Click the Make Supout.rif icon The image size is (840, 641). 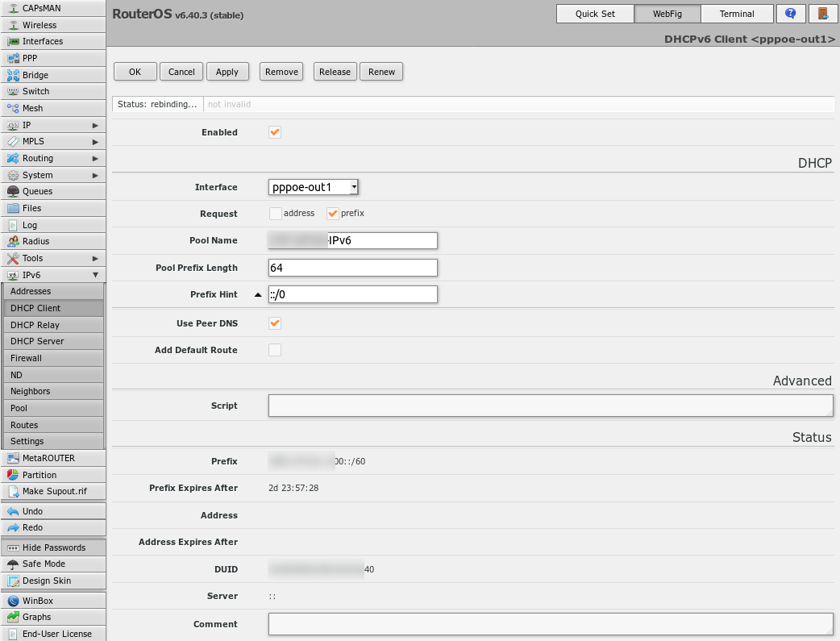point(14,492)
